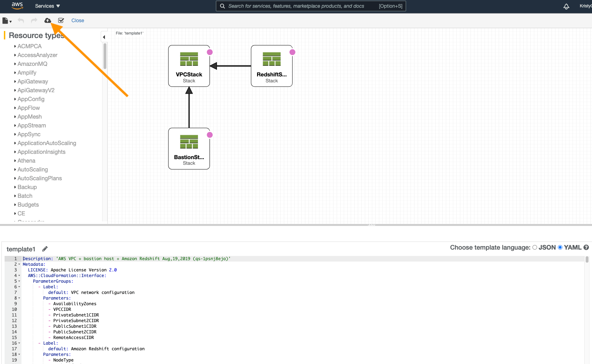Click the Description line in the editor
This screenshot has width=592, height=364.
pos(127,259)
